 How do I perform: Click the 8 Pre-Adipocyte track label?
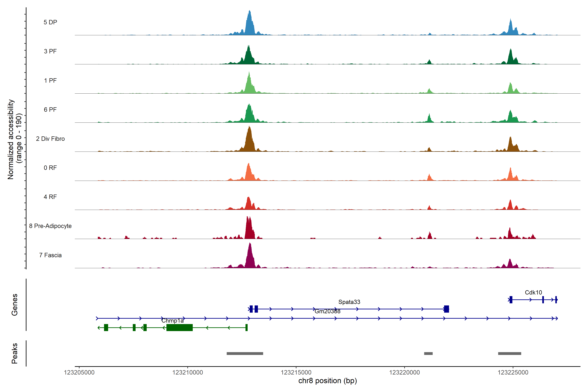pos(50,226)
